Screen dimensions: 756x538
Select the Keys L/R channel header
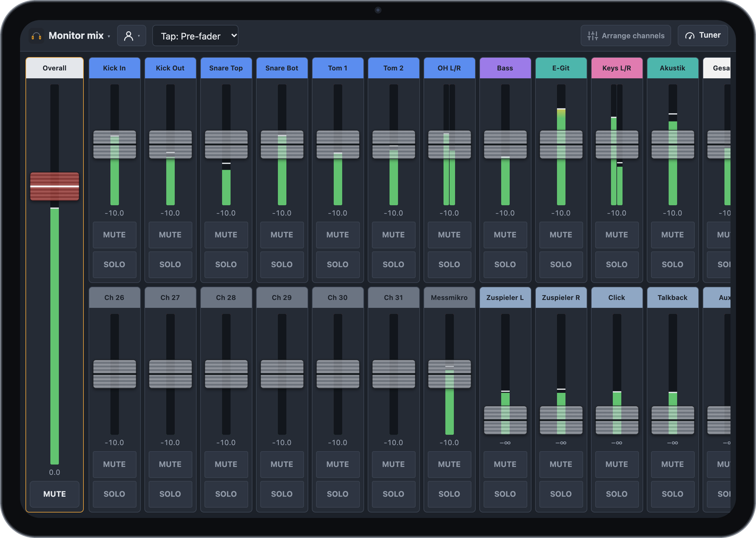point(617,68)
